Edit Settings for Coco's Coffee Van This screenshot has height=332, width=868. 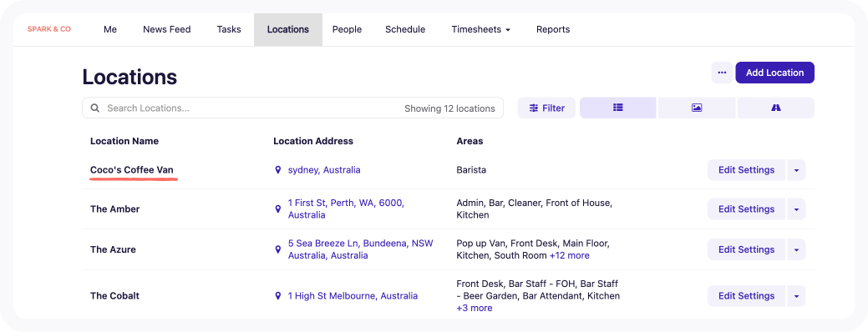pyautogui.click(x=746, y=170)
